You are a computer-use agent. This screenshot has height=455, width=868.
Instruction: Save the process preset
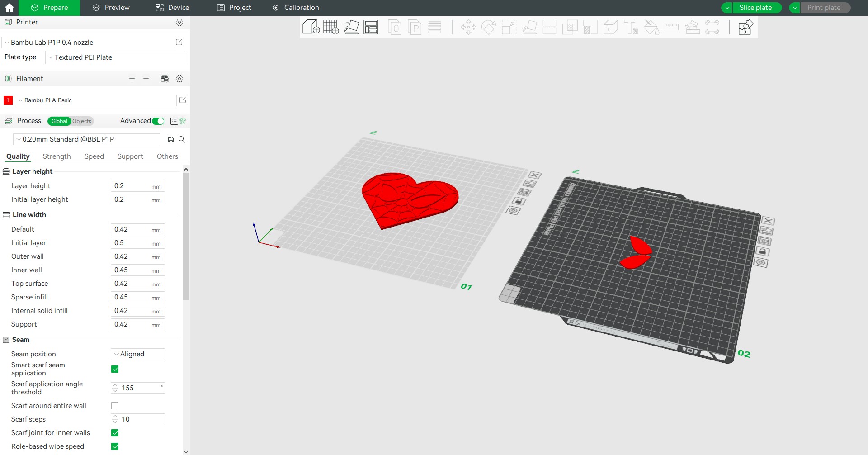(x=171, y=139)
